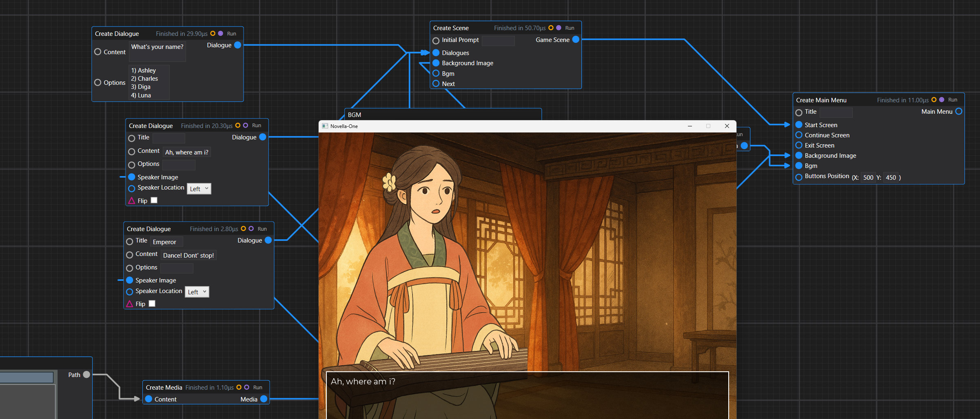Click the BGM node header
The height and width of the screenshot is (419, 980).
[443, 115]
